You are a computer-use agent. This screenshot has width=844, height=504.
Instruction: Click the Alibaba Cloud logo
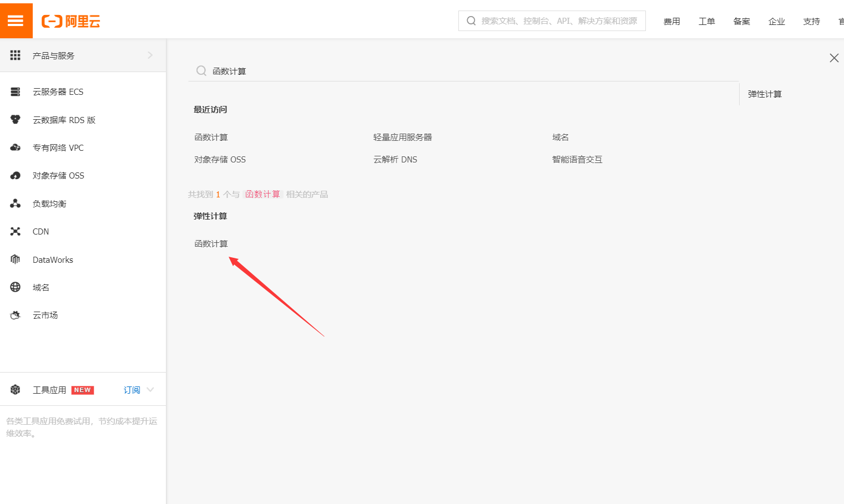71,22
